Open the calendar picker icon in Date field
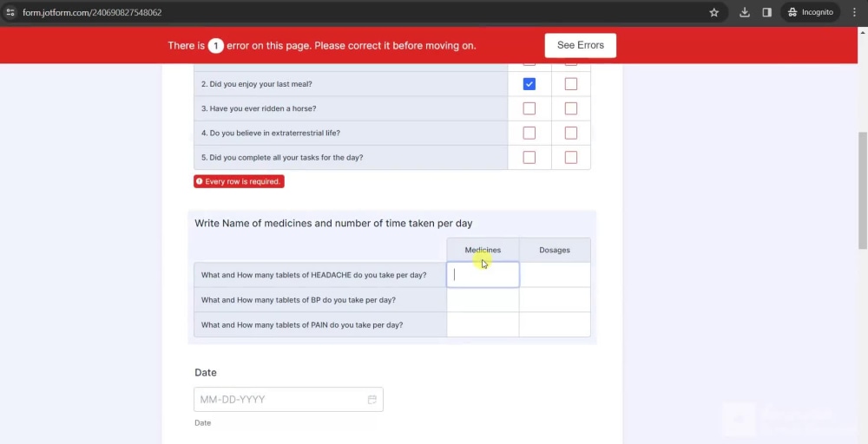868x444 pixels. click(x=372, y=399)
